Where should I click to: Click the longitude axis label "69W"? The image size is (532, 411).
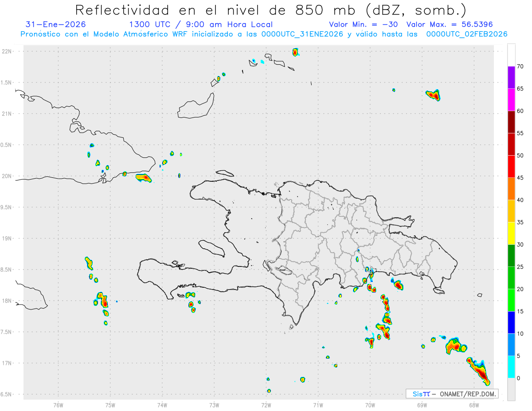[x=422, y=405]
